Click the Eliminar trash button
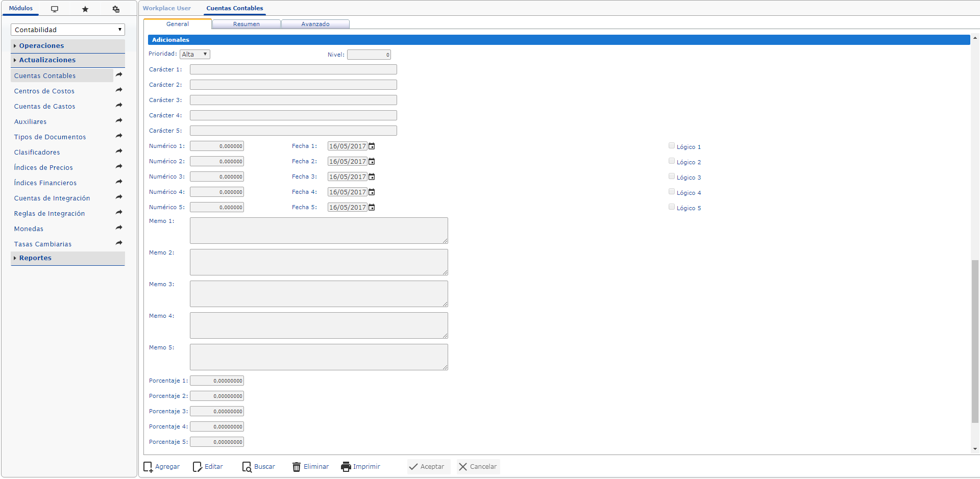Screen dimensions: 980x479 point(310,467)
